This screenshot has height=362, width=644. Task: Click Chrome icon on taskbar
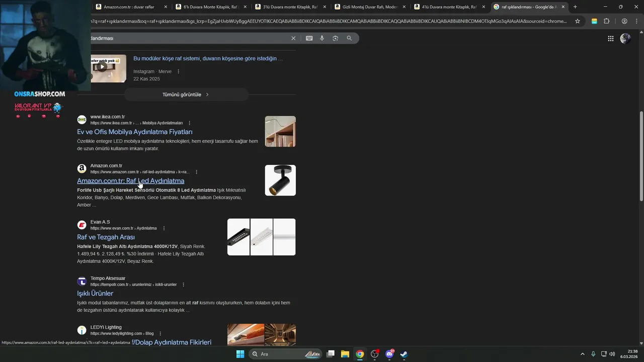(360, 354)
